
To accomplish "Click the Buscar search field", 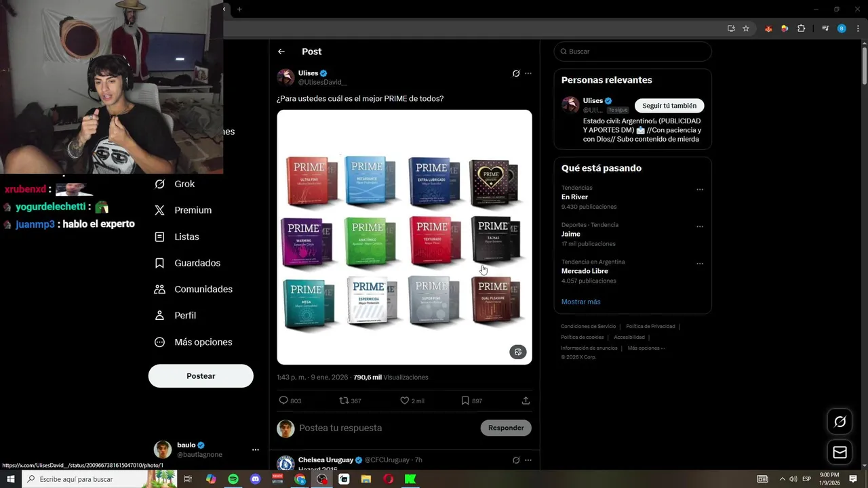I will click(x=633, y=52).
